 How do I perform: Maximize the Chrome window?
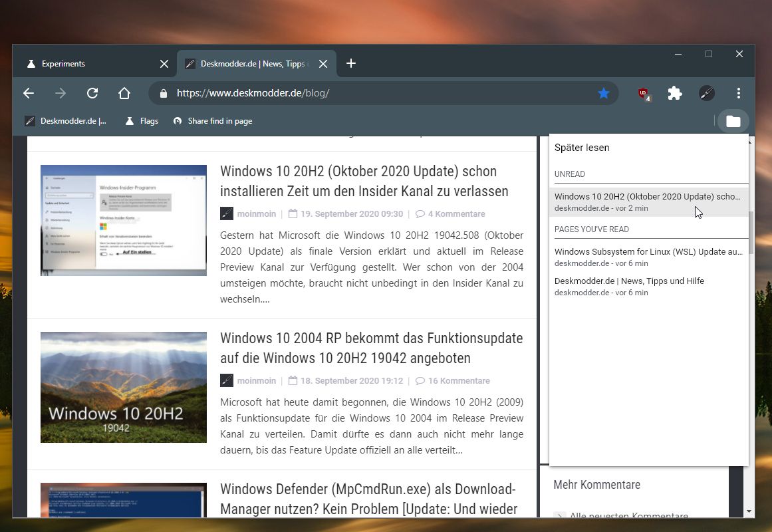[x=709, y=54]
